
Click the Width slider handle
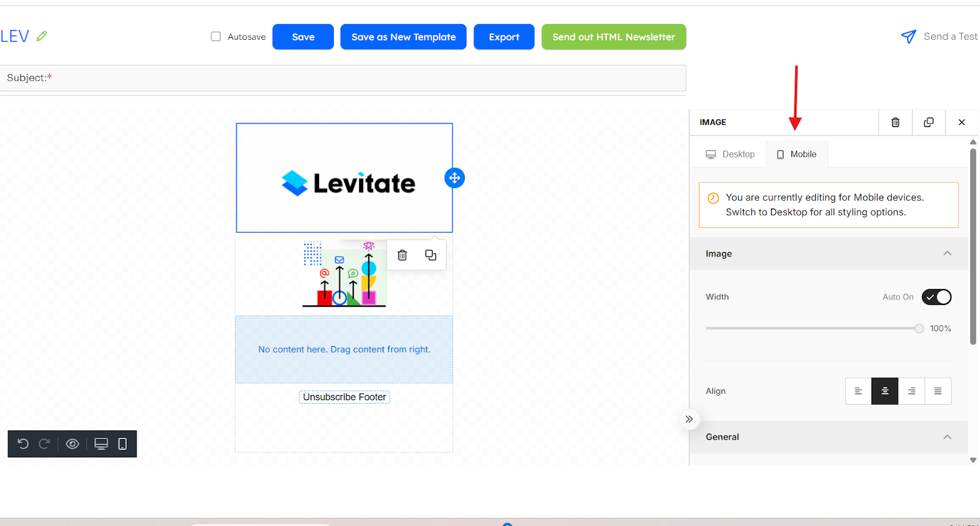[x=919, y=329]
